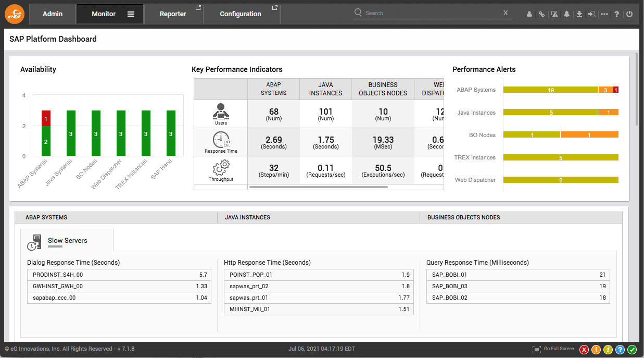Image resolution: width=644 pixels, height=358 pixels.
Task: Click the SAP_BOBI_01 server row
Action: pyautogui.click(x=518, y=275)
